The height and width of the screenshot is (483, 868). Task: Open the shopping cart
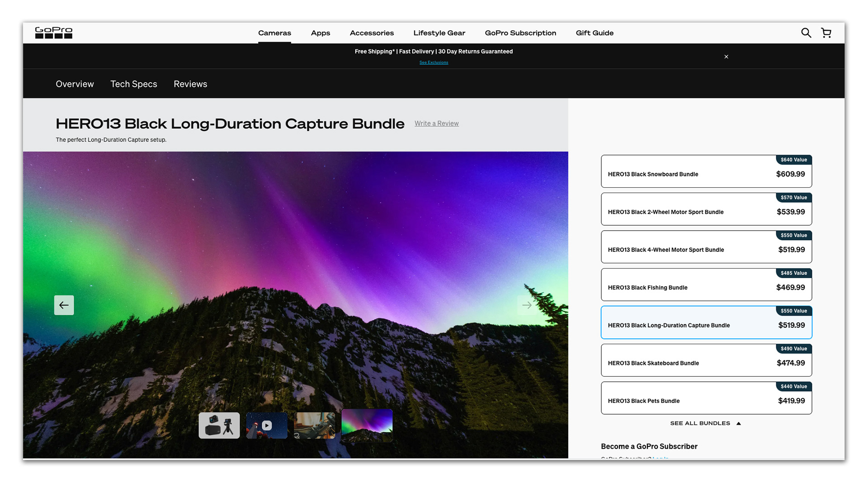click(x=826, y=33)
